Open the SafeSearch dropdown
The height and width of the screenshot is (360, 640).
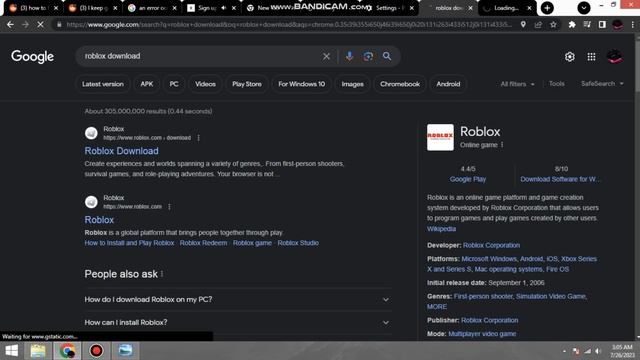(602, 84)
